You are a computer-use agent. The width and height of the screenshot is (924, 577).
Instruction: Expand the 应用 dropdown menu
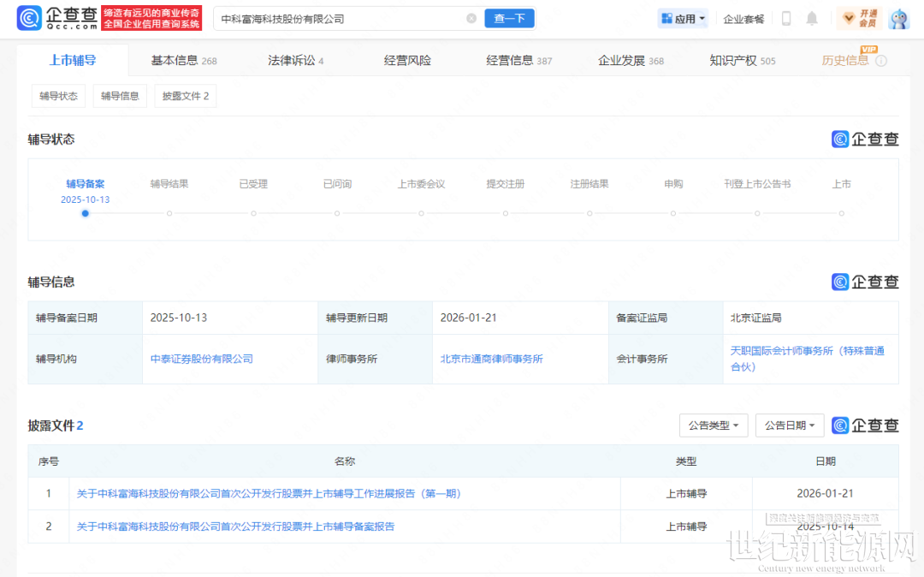pos(683,18)
